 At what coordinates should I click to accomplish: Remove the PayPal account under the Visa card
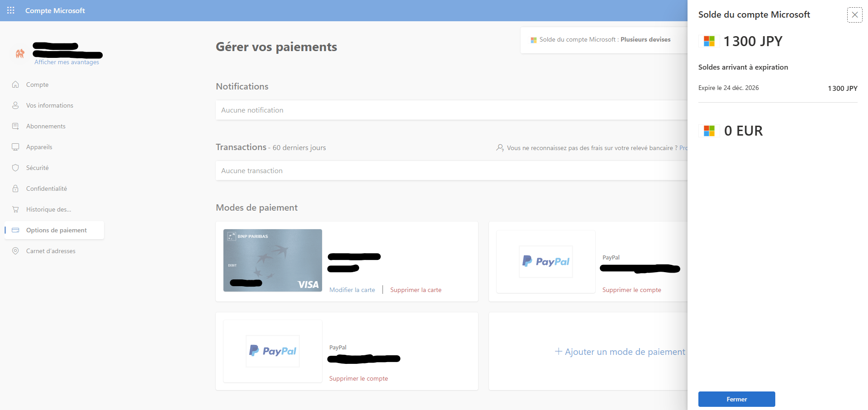tap(358, 378)
